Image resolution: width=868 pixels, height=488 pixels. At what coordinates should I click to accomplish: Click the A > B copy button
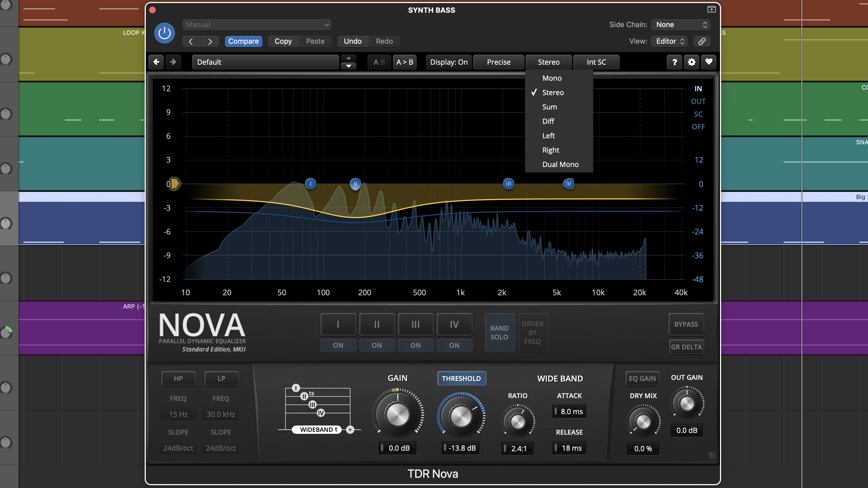[405, 62]
